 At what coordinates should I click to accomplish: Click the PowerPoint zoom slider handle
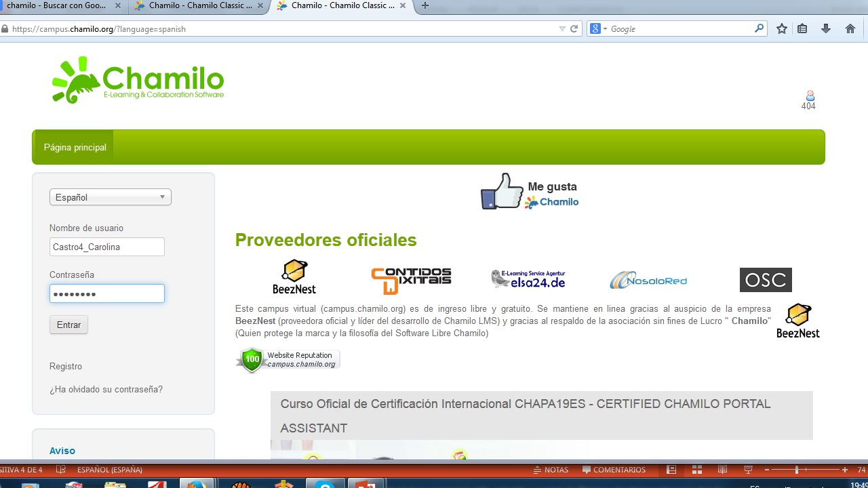pos(797,470)
